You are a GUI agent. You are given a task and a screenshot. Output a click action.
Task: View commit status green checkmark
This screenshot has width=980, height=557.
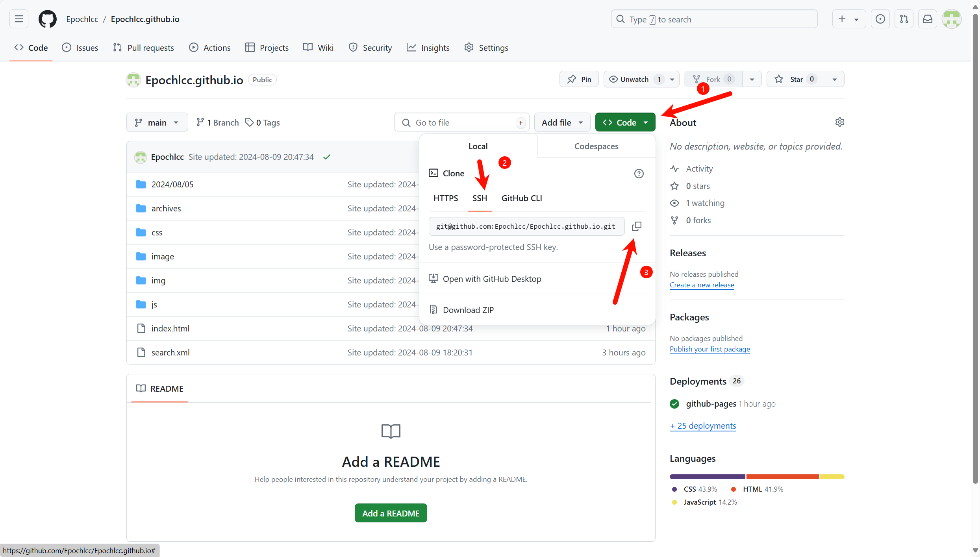tap(327, 157)
